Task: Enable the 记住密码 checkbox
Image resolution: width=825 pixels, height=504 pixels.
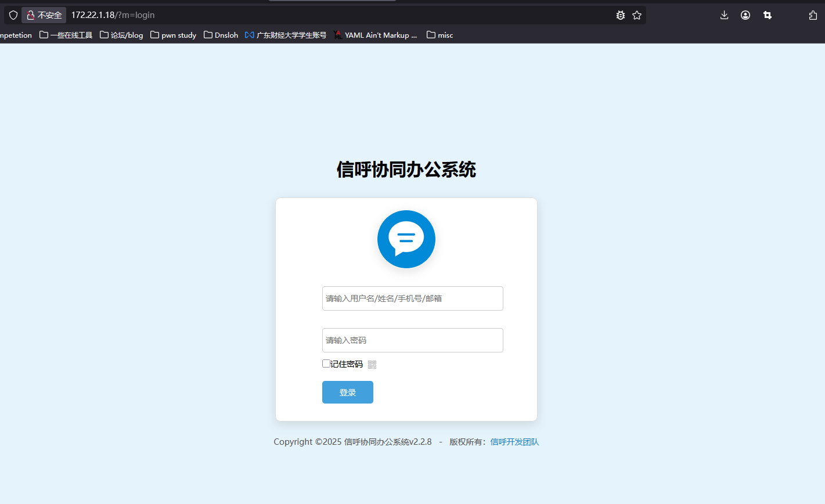Action: [326, 363]
